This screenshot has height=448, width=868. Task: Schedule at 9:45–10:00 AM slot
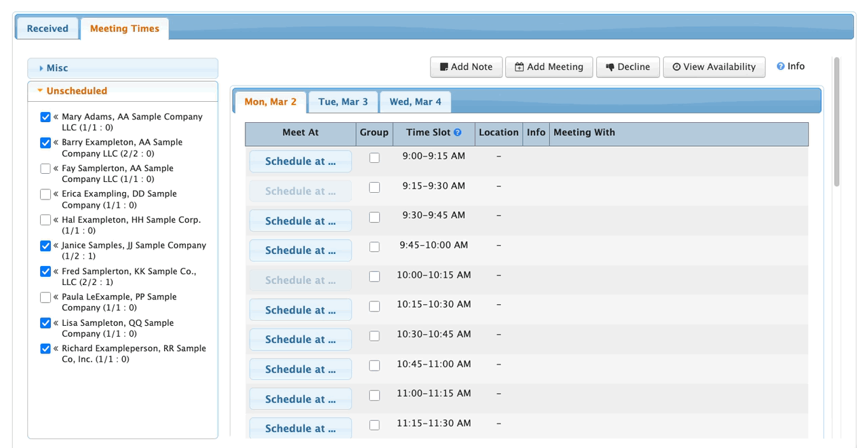click(300, 250)
